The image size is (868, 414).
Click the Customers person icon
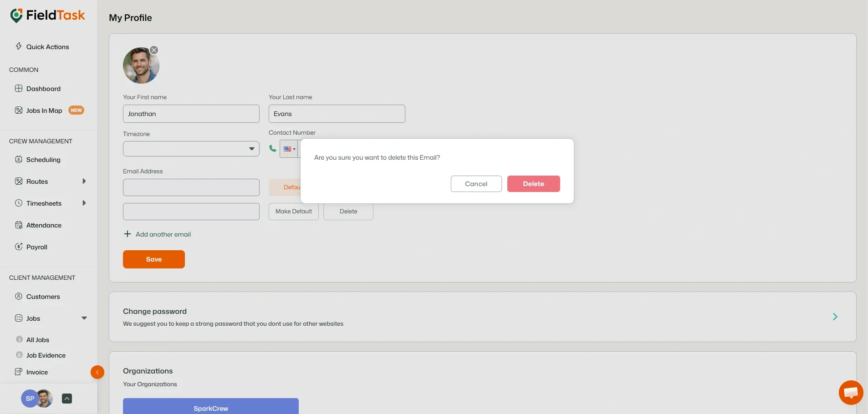click(19, 296)
